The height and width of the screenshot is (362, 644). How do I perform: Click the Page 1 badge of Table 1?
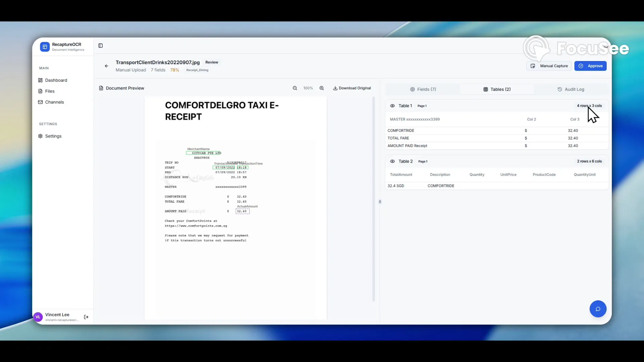pyautogui.click(x=422, y=106)
